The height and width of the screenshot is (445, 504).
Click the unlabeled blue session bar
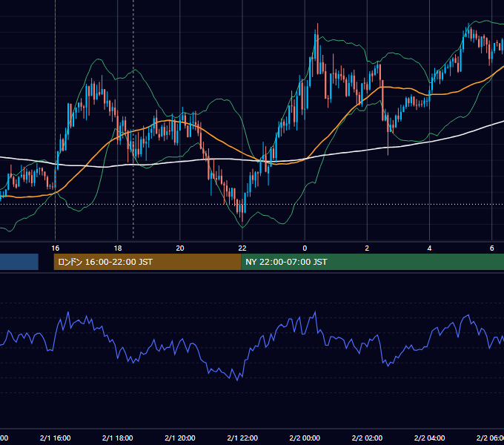click(19, 262)
